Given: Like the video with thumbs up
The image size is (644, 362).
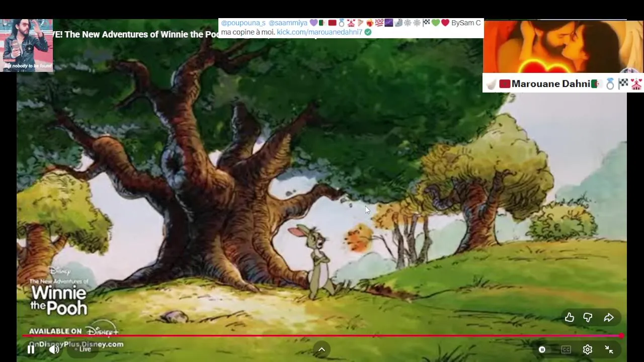Looking at the screenshot, I should click(x=570, y=317).
